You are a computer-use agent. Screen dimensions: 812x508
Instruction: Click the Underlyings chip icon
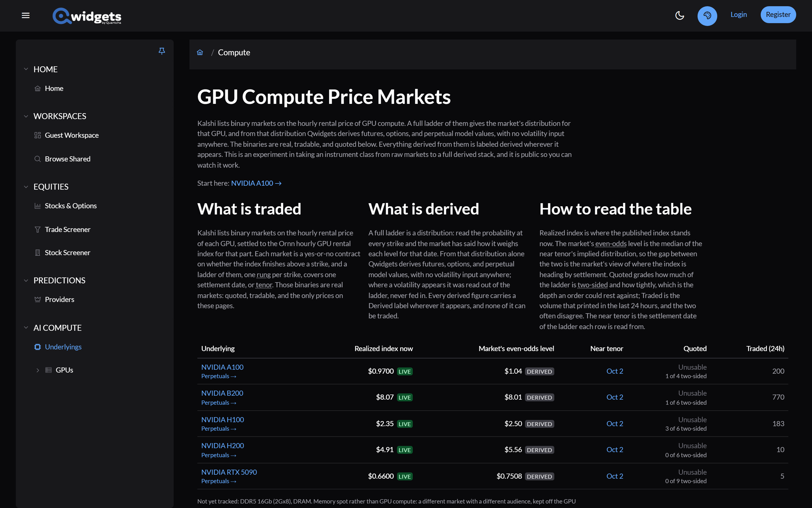(x=37, y=347)
